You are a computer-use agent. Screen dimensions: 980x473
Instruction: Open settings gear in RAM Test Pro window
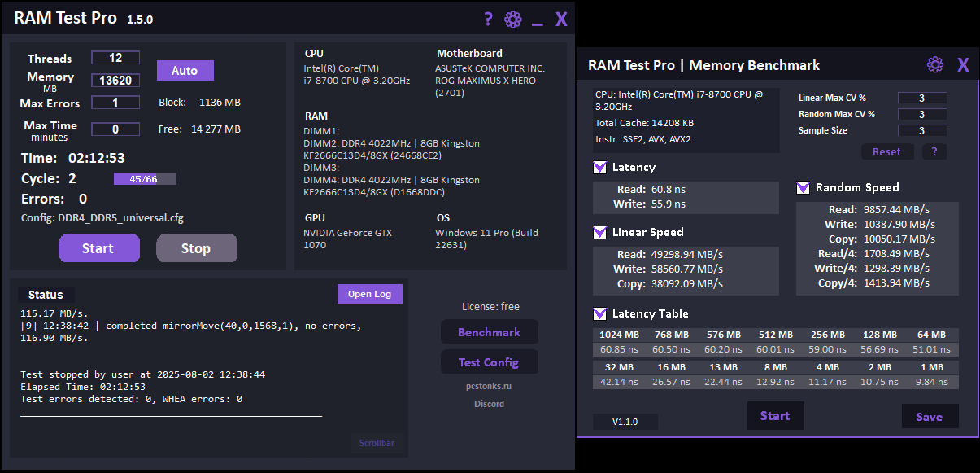point(512,20)
